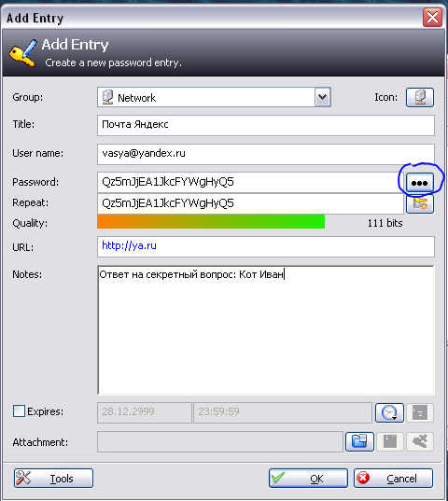The width and height of the screenshot is (448, 501).
Task: Click the 'Create a new password entry.' text
Action: click(x=113, y=63)
